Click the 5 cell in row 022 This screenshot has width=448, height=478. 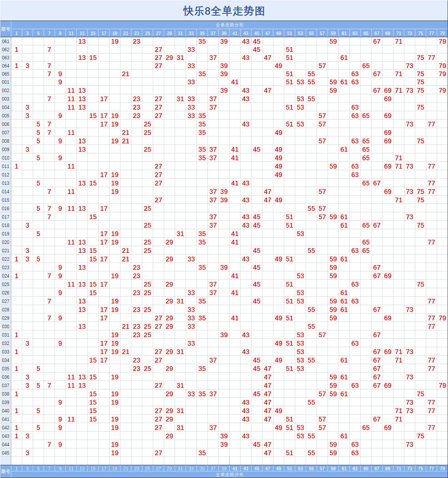[38, 259]
